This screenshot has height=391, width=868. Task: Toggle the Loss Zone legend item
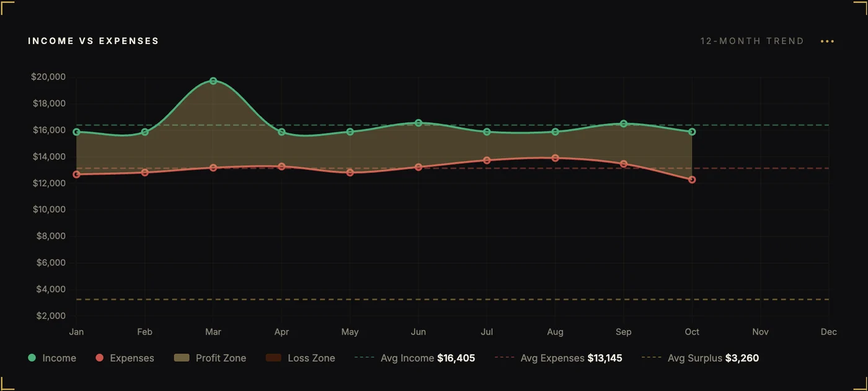click(x=300, y=358)
